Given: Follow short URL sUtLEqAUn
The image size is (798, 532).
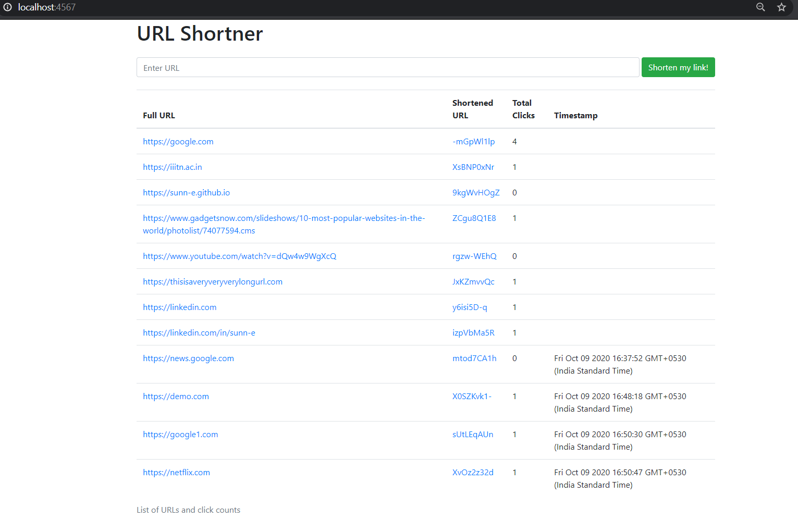Looking at the screenshot, I should pos(473,434).
